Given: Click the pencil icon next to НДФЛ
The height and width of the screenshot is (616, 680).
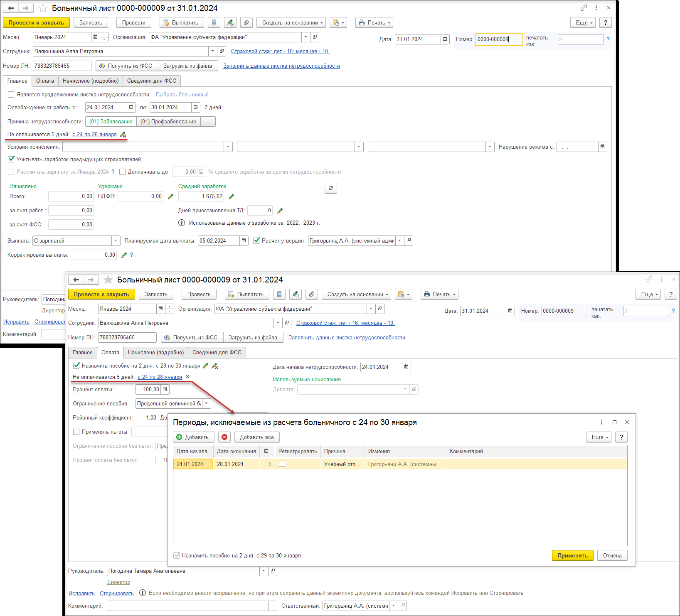Looking at the screenshot, I should coord(170,196).
